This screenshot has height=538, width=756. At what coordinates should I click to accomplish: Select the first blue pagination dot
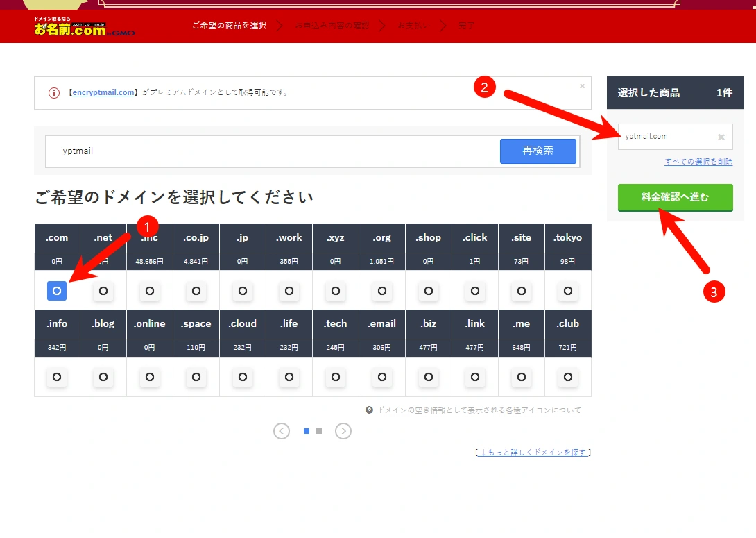point(307,431)
